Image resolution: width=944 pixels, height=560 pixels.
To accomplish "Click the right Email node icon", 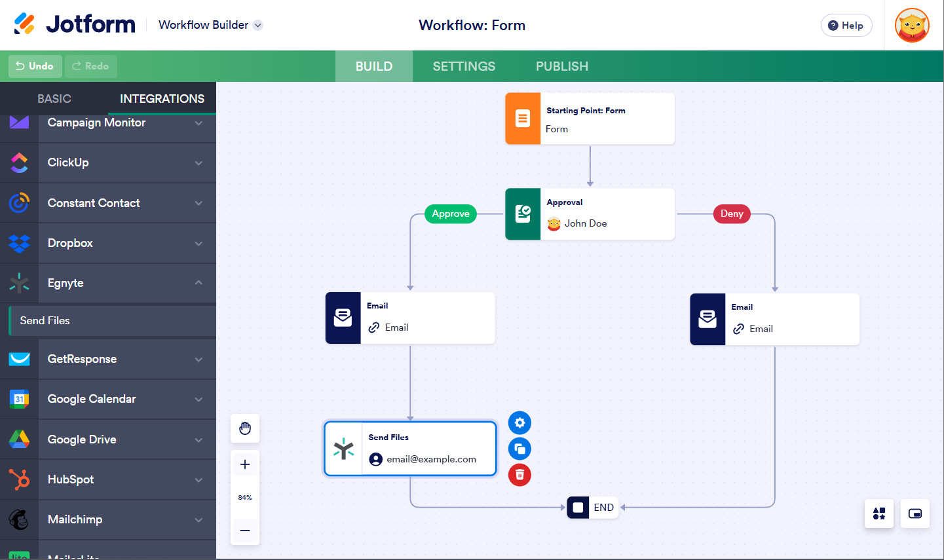I will click(x=708, y=319).
